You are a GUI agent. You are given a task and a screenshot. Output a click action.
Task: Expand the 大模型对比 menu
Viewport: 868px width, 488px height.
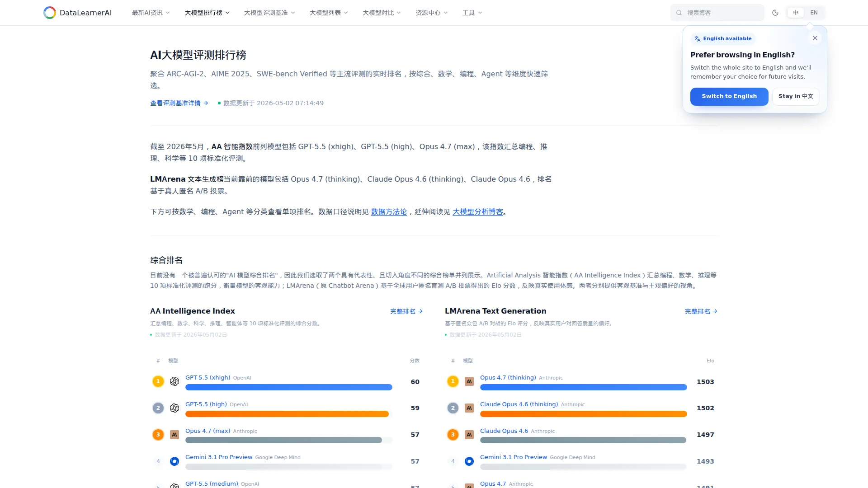coord(382,13)
